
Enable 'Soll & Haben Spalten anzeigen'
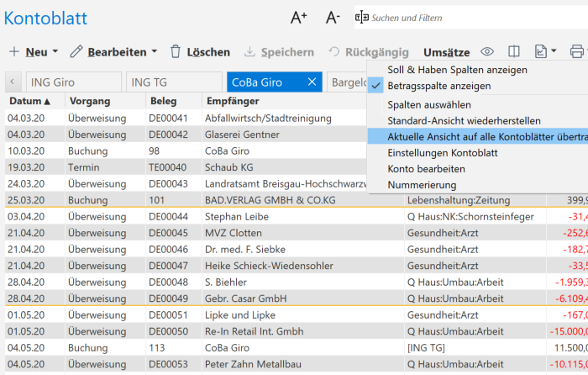point(457,70)
